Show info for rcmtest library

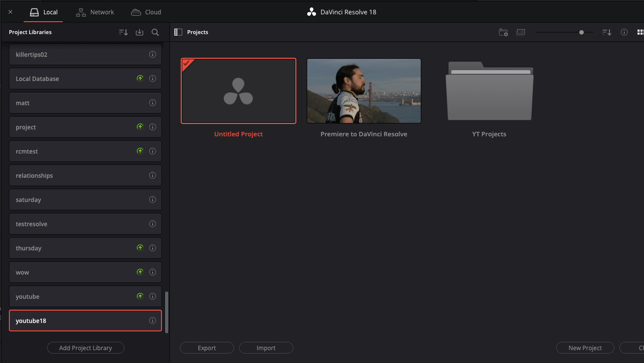[x=153, y=151]
